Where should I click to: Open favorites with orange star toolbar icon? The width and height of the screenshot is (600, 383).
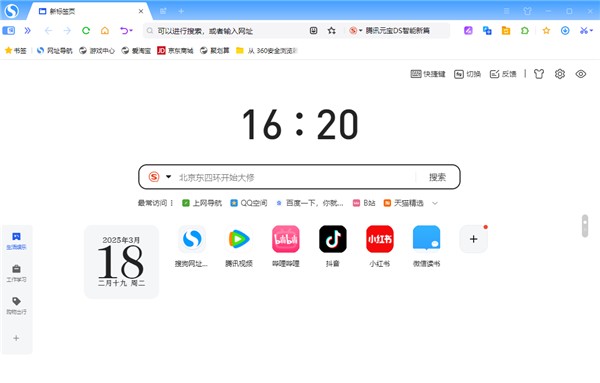click(546, 31)
